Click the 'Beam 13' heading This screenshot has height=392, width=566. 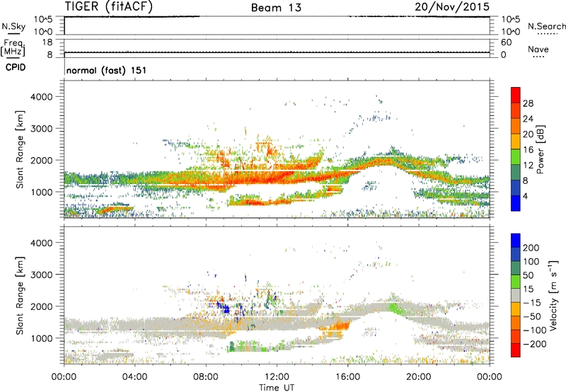(276, 8)
